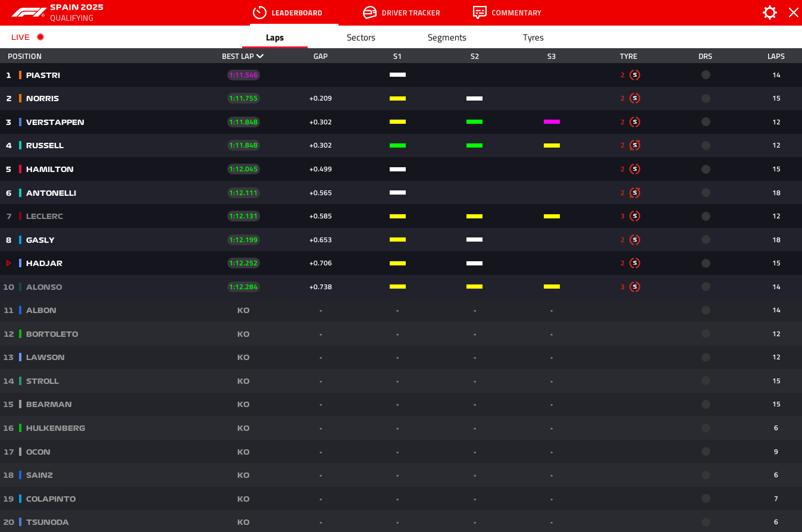Click Hamilton's DRS indicator dot
Viewport: 802px width, 532px height.
[x=706, y=169]
